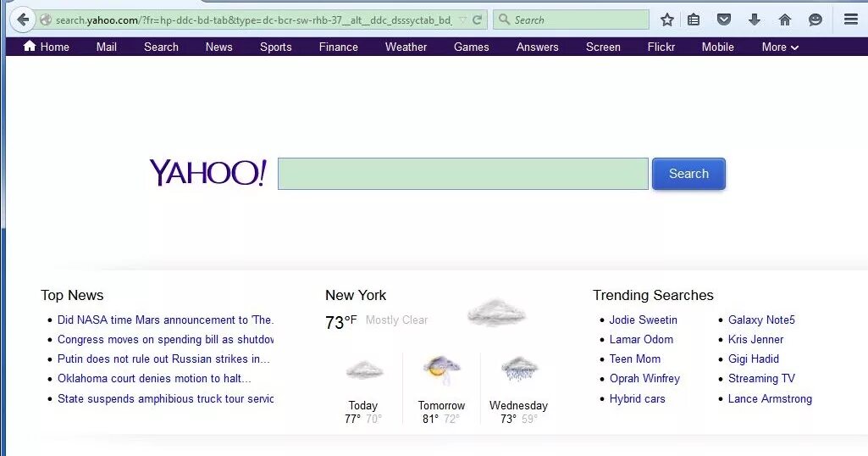Screen dimensions: 868x456
Task: Click the Today forecast cloud icon
Action: click(x=364, y=370)
